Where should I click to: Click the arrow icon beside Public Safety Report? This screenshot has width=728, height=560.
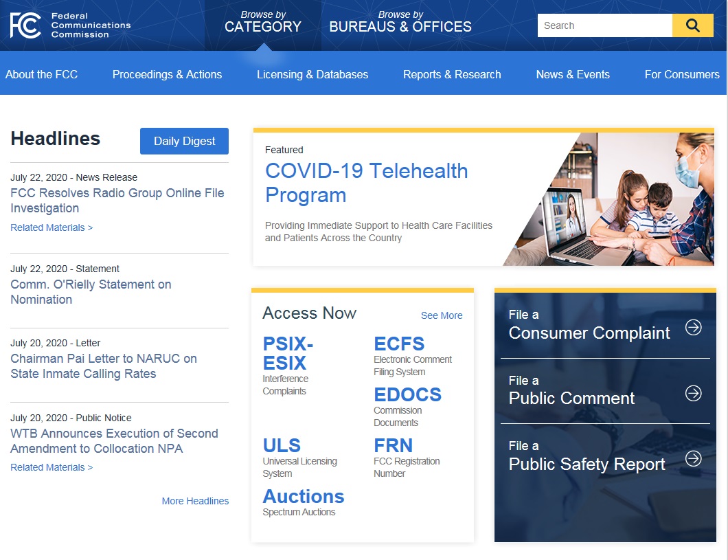pos(693,459)
